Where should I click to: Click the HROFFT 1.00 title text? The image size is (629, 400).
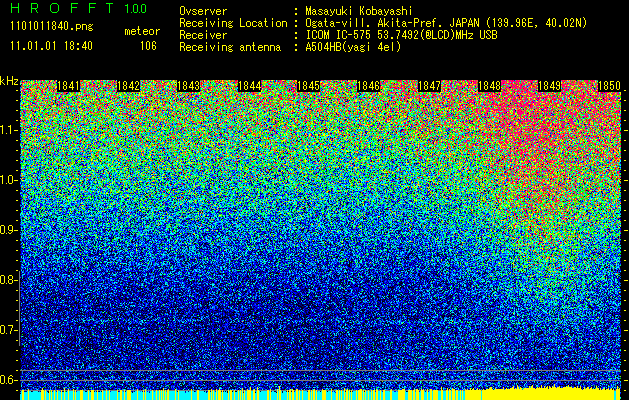pyautogui.click(x=78, y=8)
